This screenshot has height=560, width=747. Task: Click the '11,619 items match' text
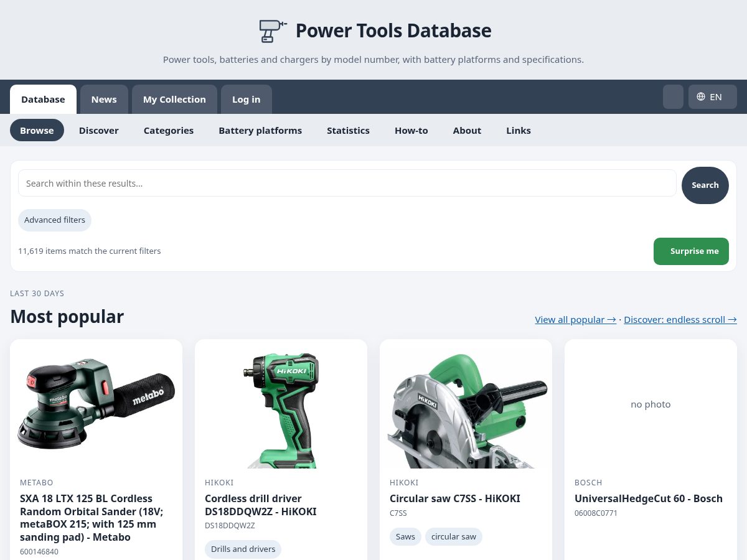coord(90,251)
